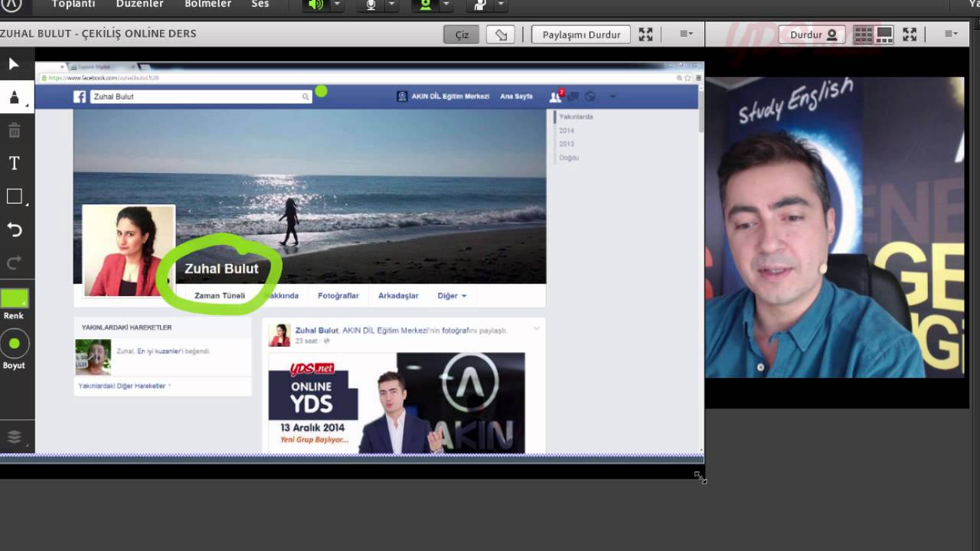Click the En iyi kuzenler link
980x551 pixels.
(160, 351)
